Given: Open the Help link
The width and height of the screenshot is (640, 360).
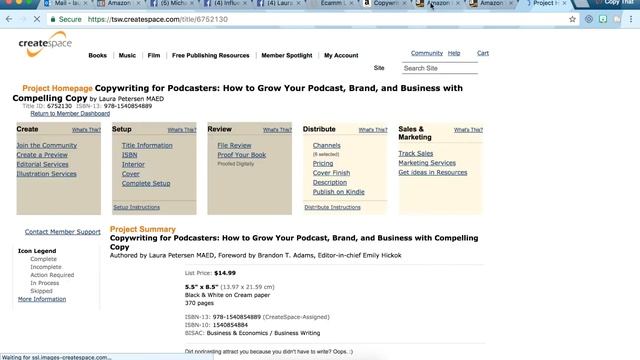Looking at the screenshot, I should click(x=454, y=53).
